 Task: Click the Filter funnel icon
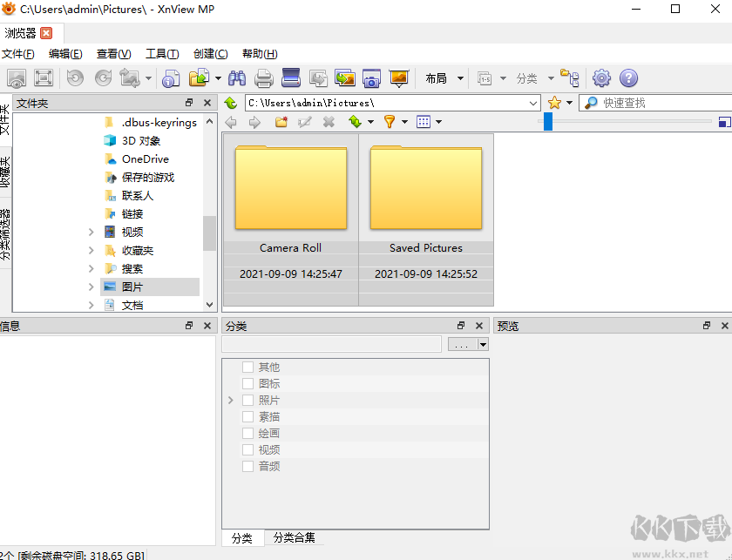(390, 121)
